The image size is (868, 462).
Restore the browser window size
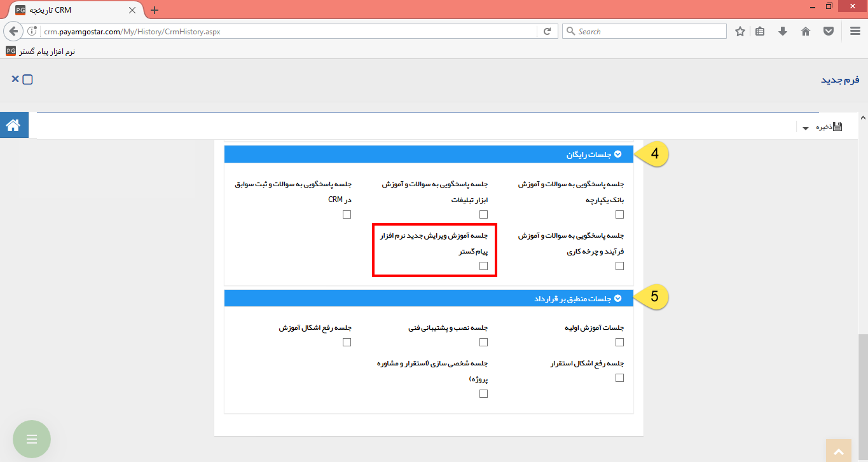[x=829, y=6]
